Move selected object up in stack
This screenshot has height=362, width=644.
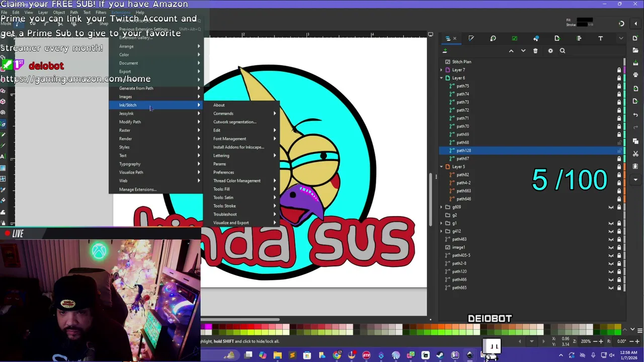[511, 51]
